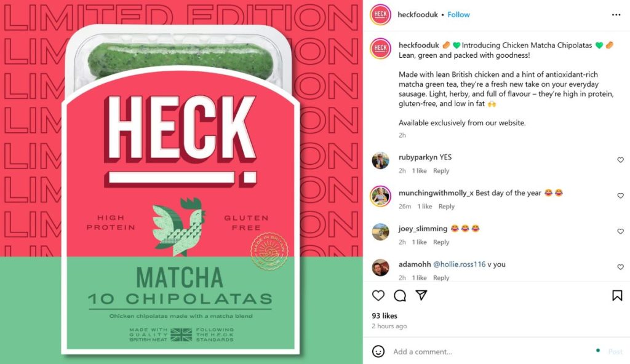
Task: Click the Matcha Chipolatas post image
Action: coord(181,182)
